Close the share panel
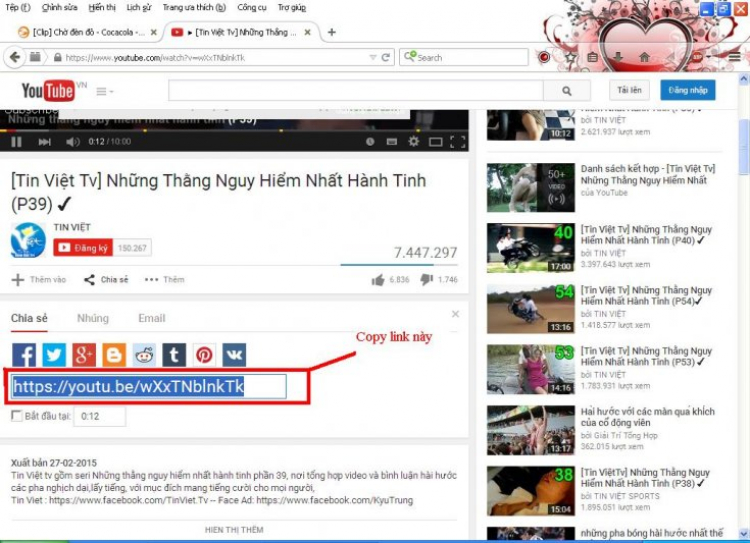 [x=455, y=314]
